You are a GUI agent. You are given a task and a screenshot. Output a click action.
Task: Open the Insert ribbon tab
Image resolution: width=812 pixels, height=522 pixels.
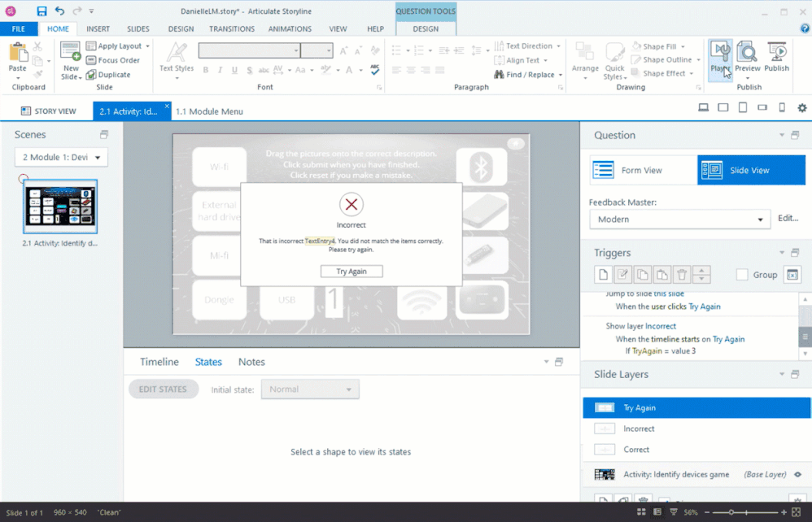coord(98,28)
